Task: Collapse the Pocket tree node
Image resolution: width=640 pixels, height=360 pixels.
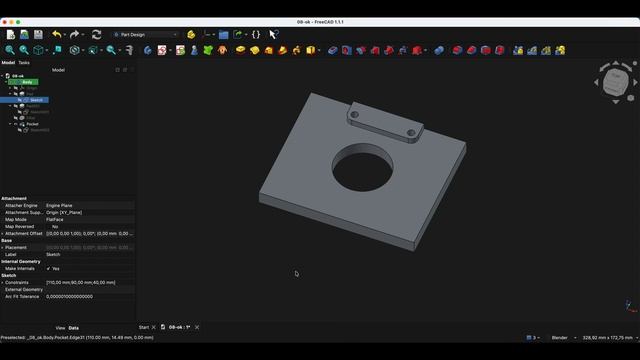Action: click(10, 124)
